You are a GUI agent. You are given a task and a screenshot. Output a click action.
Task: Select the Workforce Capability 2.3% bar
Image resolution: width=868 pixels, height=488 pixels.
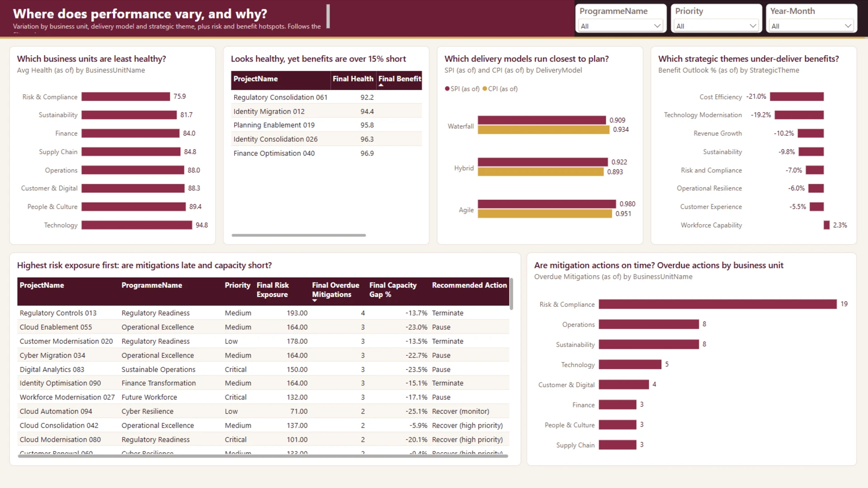[x=826, y=225]
